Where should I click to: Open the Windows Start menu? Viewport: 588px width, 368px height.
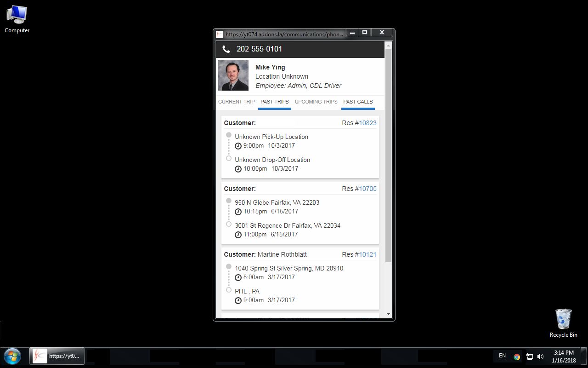11,356
